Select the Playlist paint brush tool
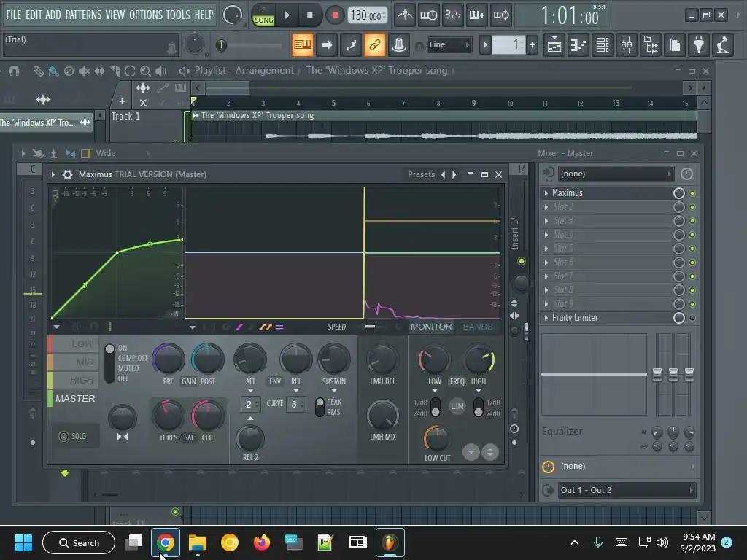This screenshot has width=747, height=560. coord(53,71)
